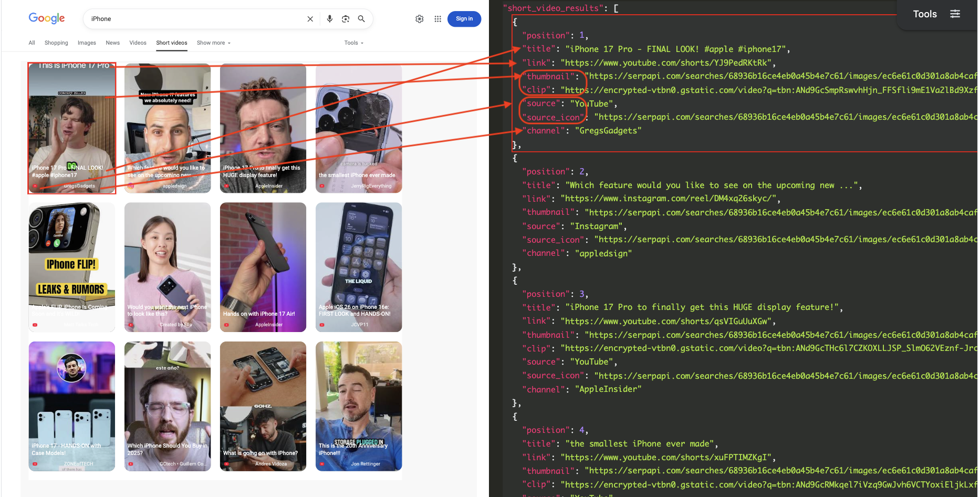Open Apple iOS 26 on iPhone 16e video
This screenshot has width=980, height=497.
pos(359,267)
